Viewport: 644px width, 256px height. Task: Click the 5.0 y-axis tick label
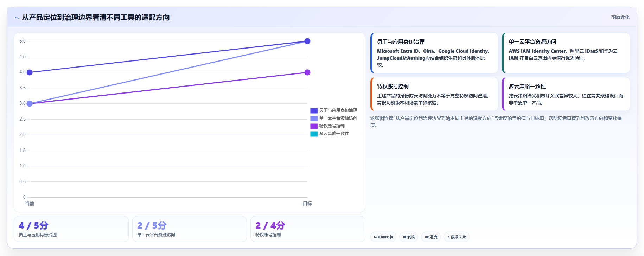(23, 41)
